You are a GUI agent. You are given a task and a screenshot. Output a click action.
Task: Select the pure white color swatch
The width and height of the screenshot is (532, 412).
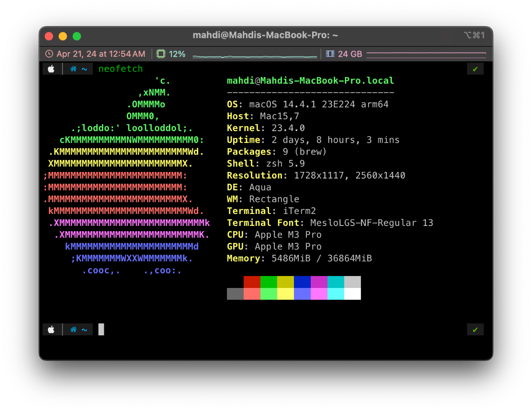click(352, 294)
